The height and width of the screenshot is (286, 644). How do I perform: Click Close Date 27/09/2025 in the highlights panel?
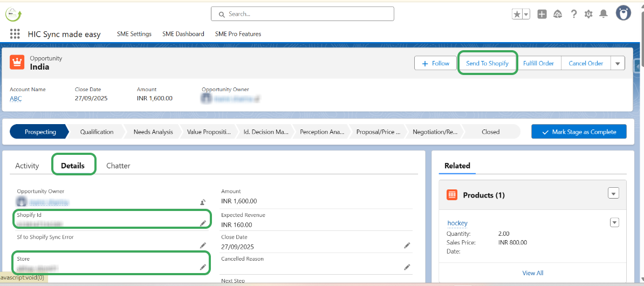click(91, 99)
